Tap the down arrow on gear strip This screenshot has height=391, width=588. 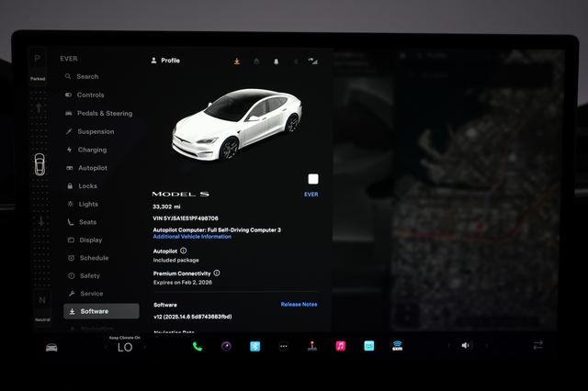40,221
